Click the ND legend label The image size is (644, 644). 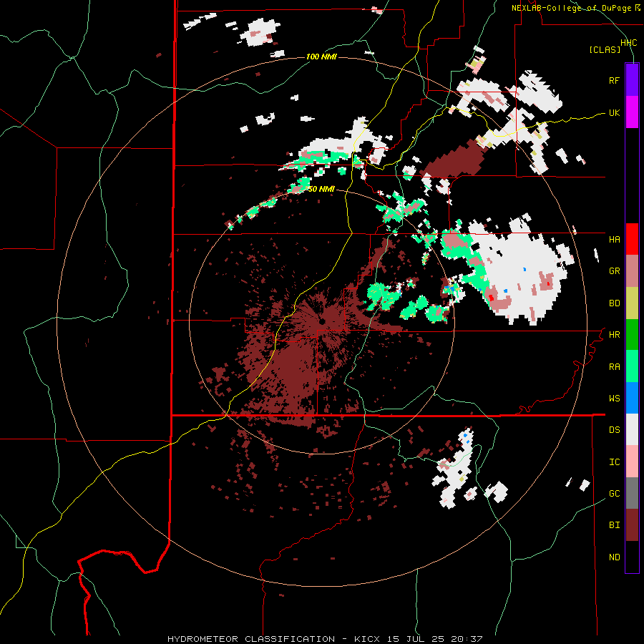pyautogui.click(x=614, y=557)
